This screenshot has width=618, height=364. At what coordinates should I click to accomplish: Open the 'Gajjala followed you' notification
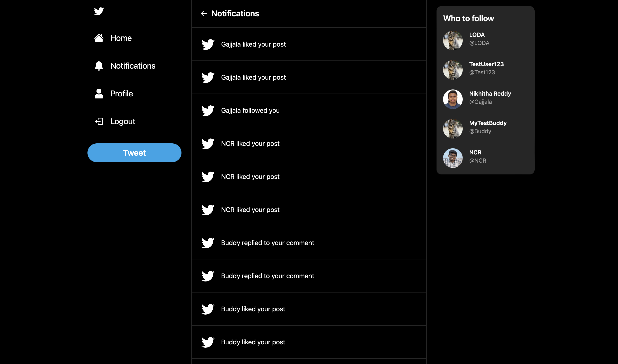pyautogui.click(x=250, y=111)
